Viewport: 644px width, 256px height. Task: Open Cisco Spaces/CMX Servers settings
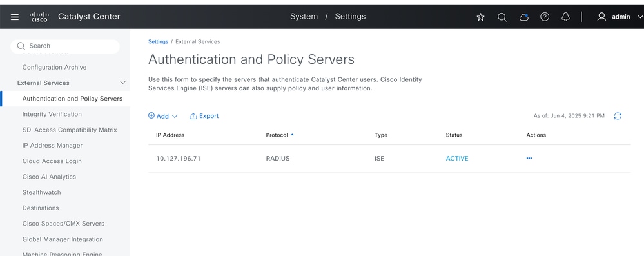click(x=63, y=224)
